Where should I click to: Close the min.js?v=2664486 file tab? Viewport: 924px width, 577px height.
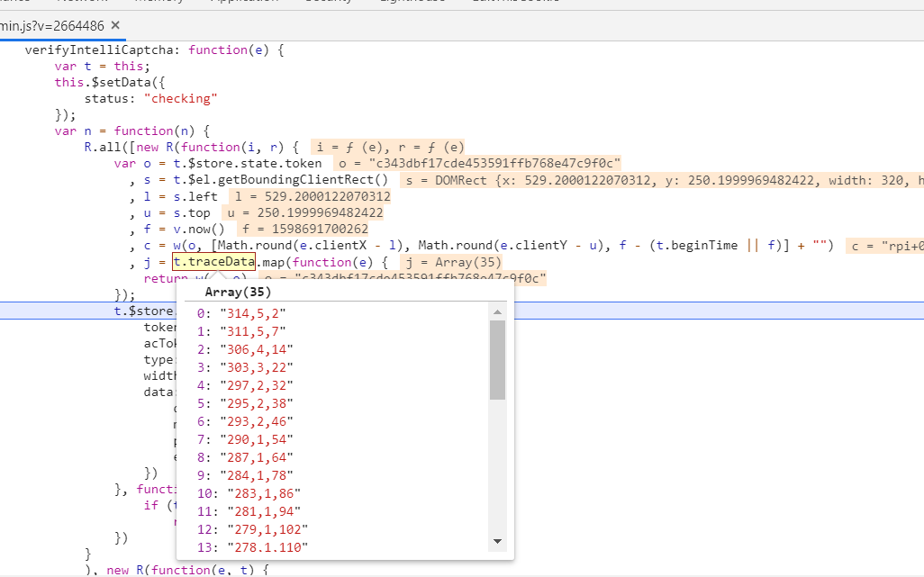[114, 25]
